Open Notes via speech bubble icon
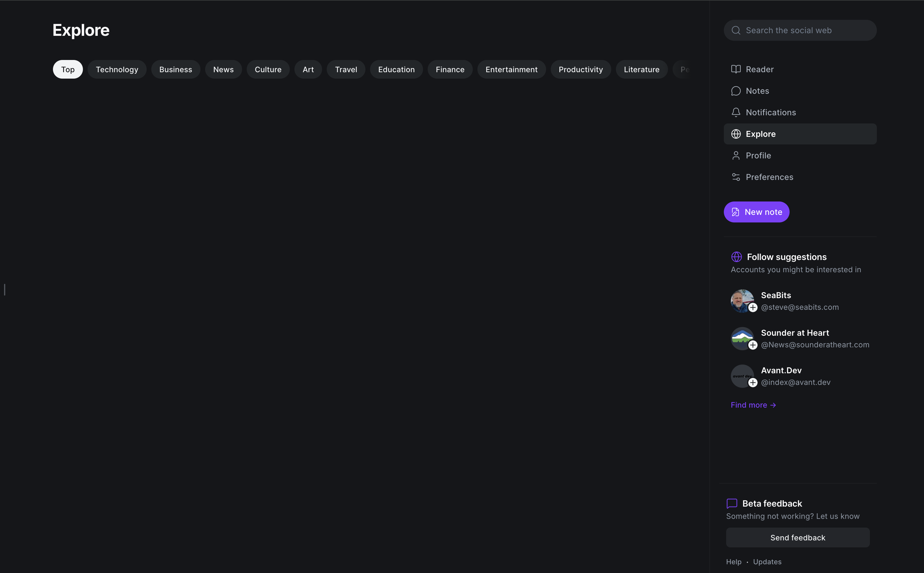This screenshot has height=573, width=924. (x=736, y=91)
